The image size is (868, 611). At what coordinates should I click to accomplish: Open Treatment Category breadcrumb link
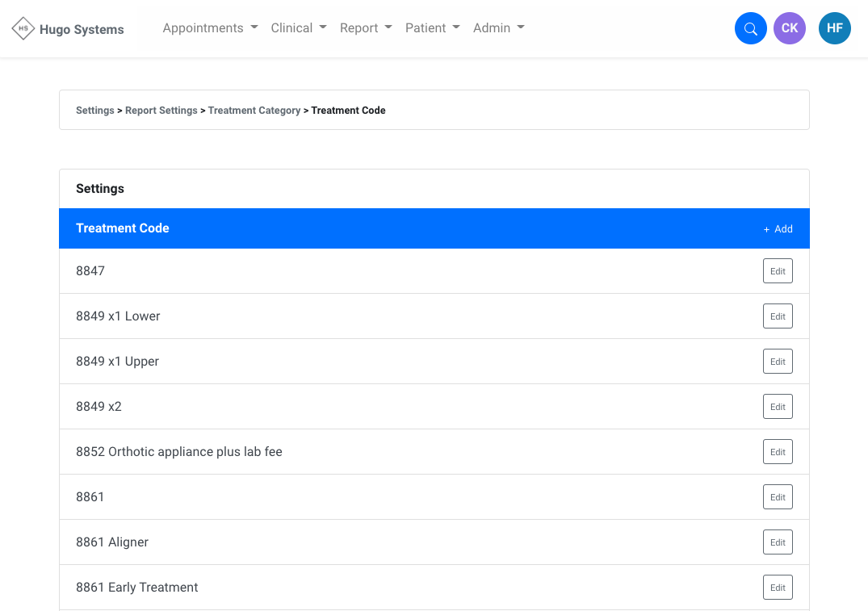coord(254,111)
